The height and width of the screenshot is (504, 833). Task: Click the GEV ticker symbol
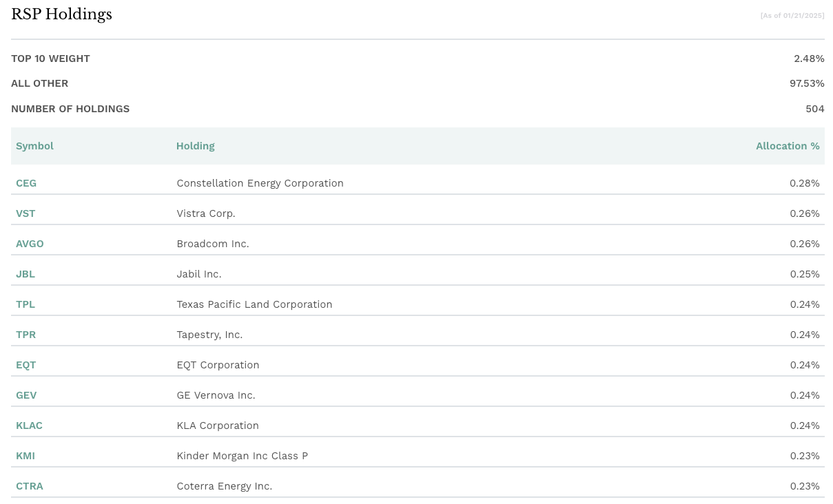(x=26, y=395)
